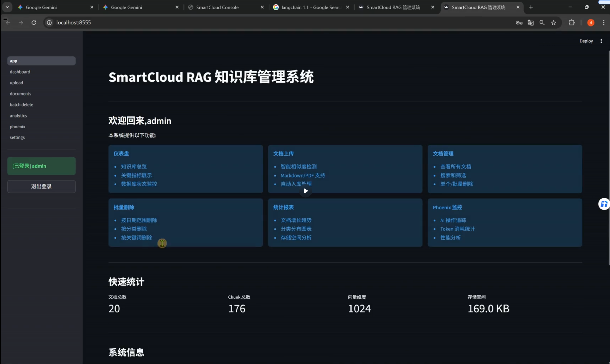Viewport: 610px width, 364px height.
Task: Click the 系统信息 section heading
Action: pos(126,352)
